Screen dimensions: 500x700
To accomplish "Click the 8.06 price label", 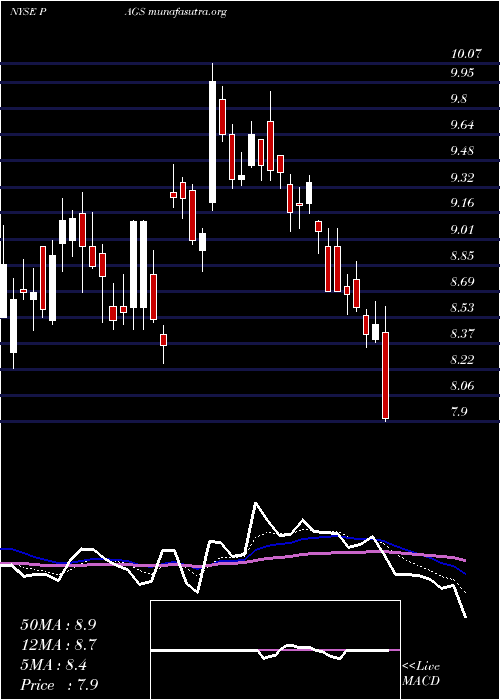I will (x=462, y=386).
